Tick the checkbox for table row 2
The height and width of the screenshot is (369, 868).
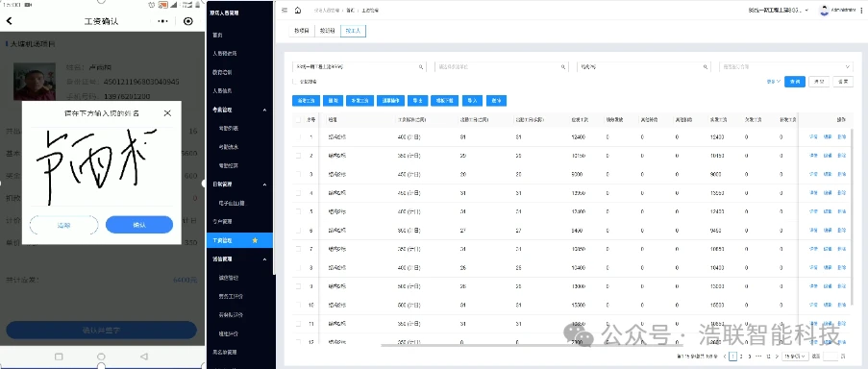coord(298,156)
